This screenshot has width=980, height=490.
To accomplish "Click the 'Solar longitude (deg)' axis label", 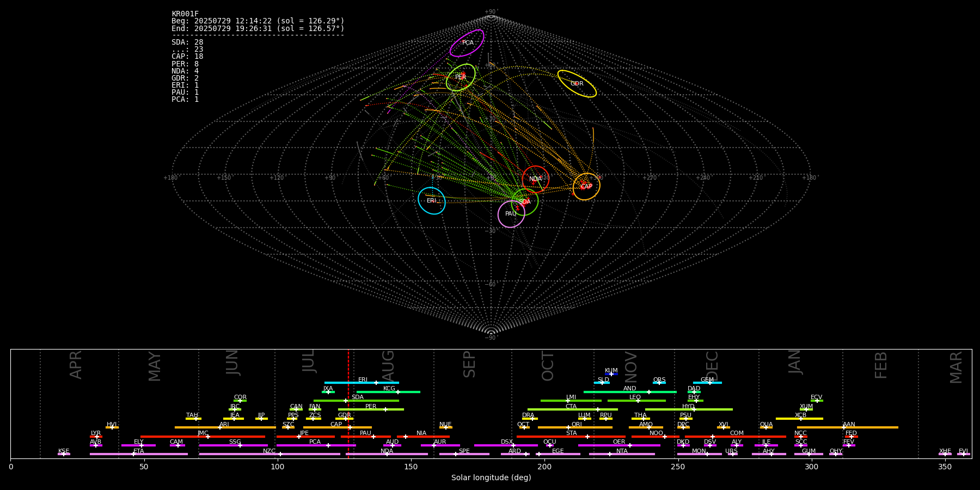I will pos(491,478).
